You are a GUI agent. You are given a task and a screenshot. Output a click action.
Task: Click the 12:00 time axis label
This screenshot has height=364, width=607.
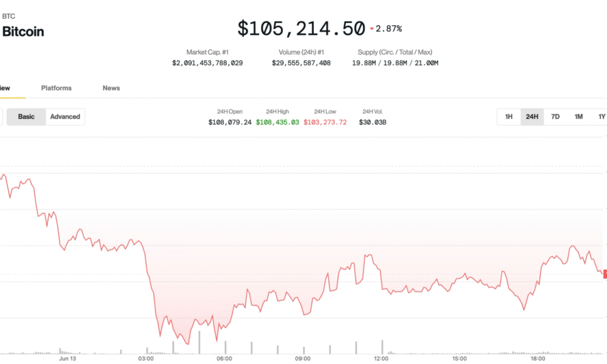point(381,359)
